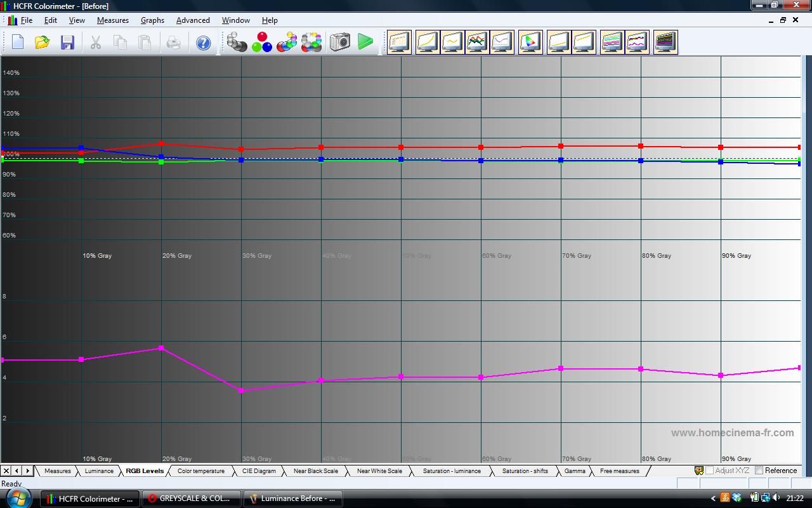Enable the Reference checkbox
Image resolution: width=812 pixels, height=508 pixels.
tap(759, 471)
